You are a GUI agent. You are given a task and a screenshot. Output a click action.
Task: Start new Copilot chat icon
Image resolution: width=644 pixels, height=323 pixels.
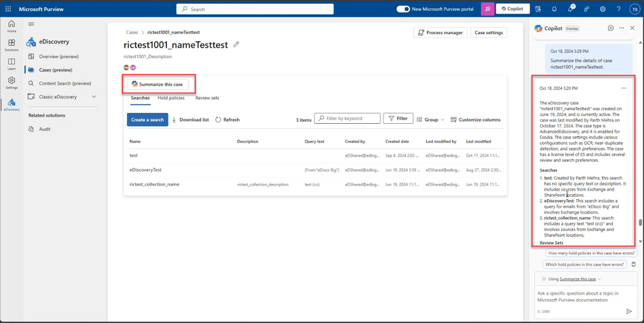[610, 28]
